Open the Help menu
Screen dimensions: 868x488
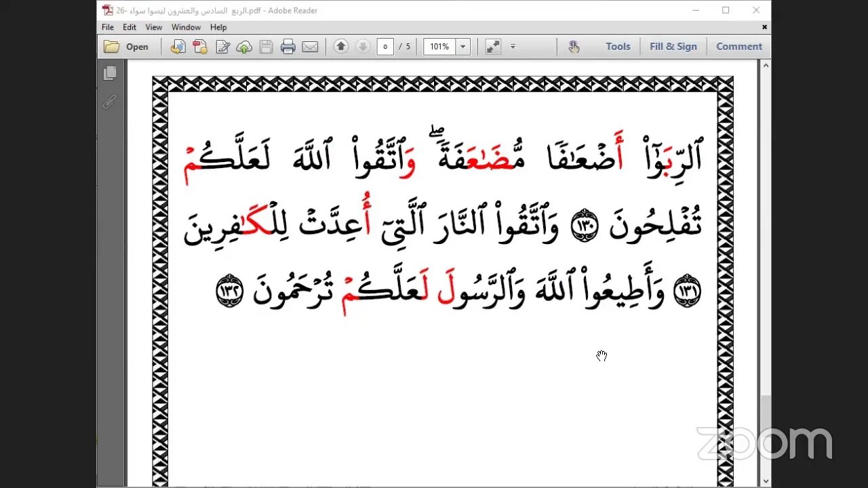218,27
